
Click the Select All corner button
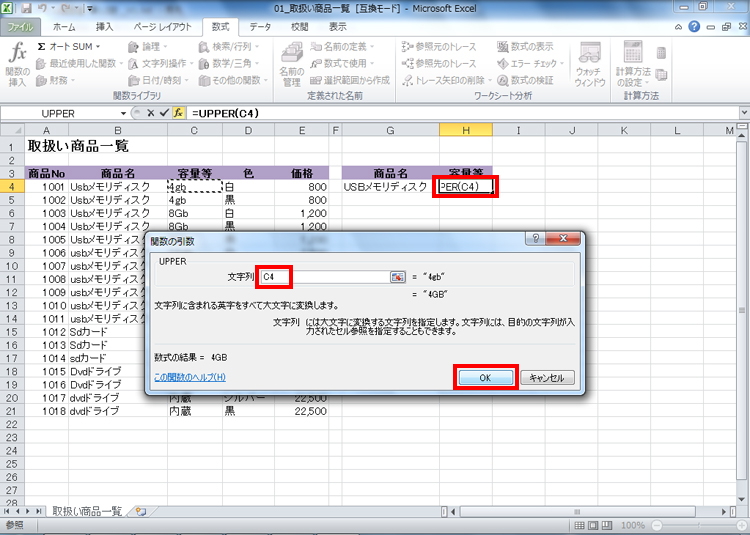(12, 130)
